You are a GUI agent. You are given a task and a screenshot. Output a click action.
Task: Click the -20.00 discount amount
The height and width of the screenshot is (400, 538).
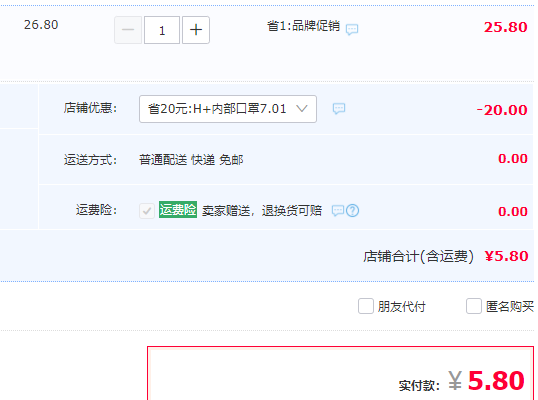tap(502, 110)
